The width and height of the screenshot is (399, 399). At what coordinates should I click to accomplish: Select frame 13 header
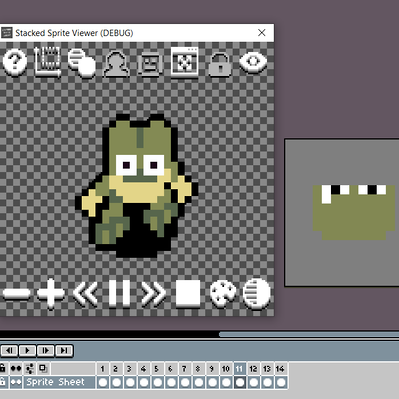(x=267, y=369)
